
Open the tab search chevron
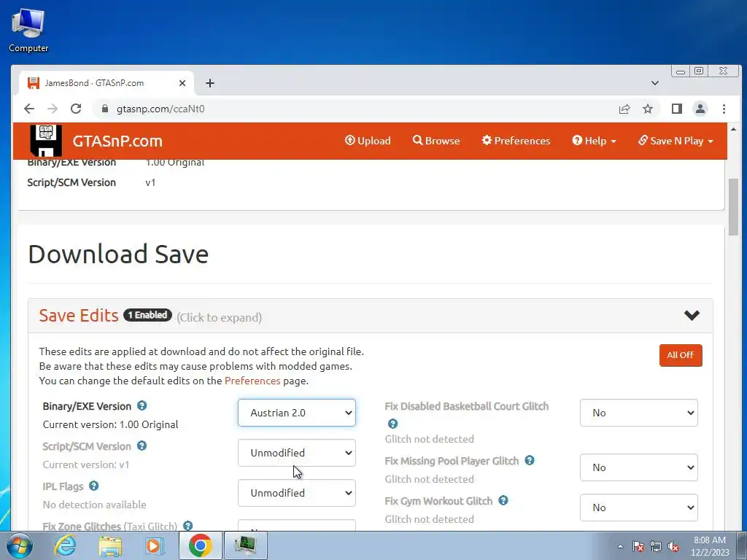[654, 83]
